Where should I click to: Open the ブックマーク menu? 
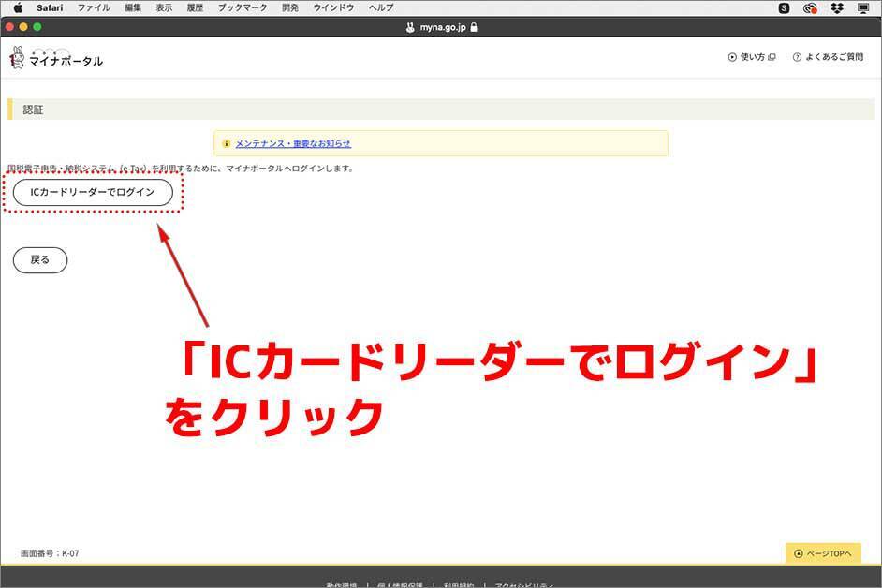point(243,7)
